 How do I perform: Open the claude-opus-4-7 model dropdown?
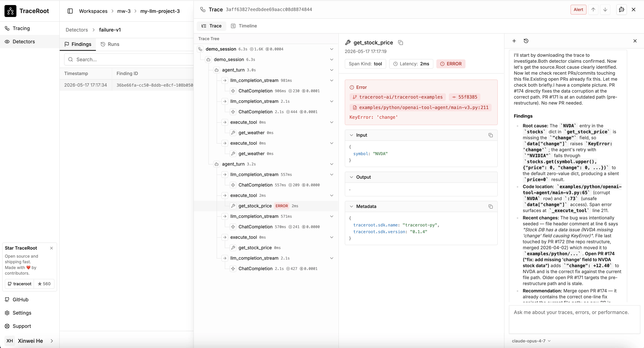[x=531, y=341]
